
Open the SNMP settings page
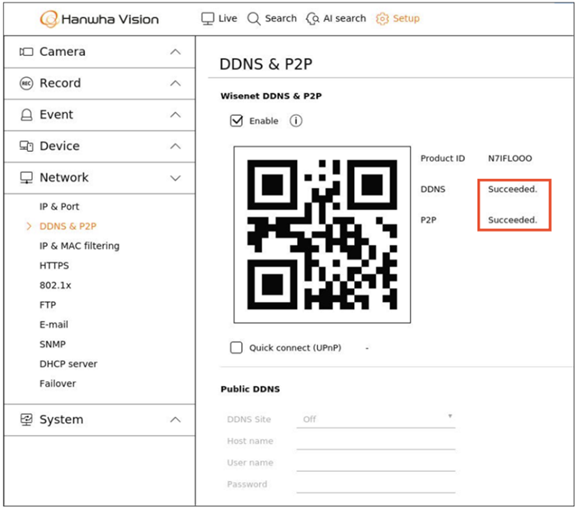[53, 344]
